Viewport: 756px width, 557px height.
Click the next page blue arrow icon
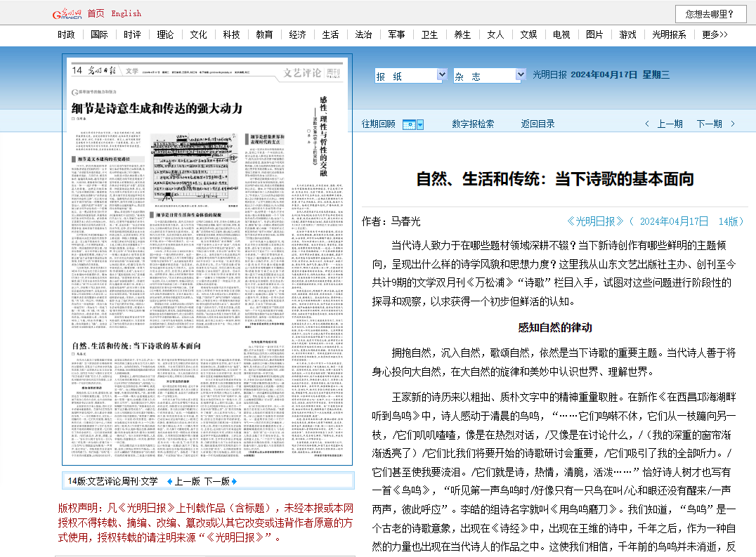pos(234,481)
